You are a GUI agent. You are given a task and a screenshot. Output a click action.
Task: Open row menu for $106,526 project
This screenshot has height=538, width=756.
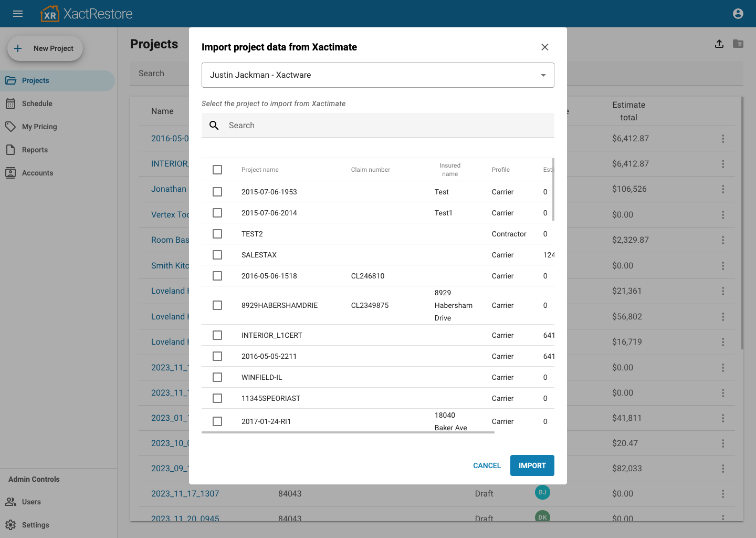(x=723, y=189)
